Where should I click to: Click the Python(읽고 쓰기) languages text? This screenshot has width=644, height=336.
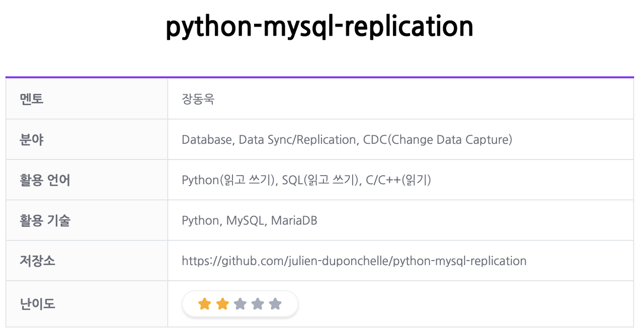[x=229, y=180]
